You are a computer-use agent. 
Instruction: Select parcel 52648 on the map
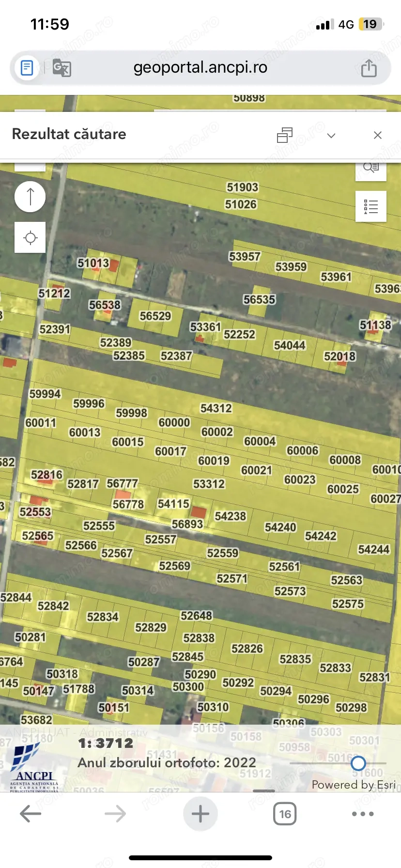(196, 616)
